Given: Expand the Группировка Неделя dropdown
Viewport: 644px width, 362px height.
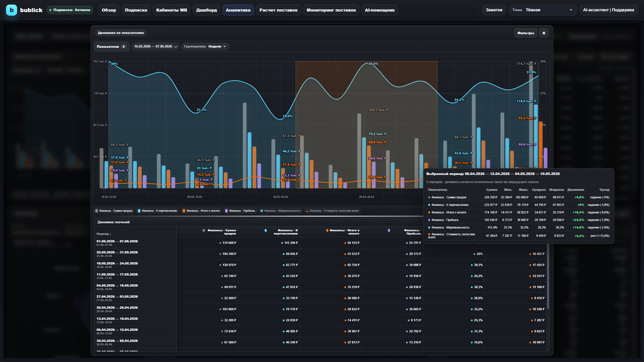Looking at the screenshot, I should 205,46.
